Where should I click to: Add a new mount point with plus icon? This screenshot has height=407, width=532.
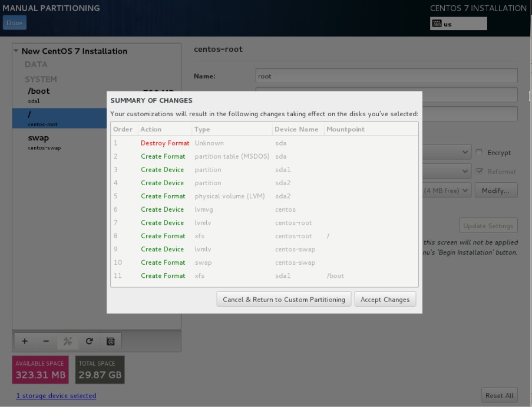(25, 341)
